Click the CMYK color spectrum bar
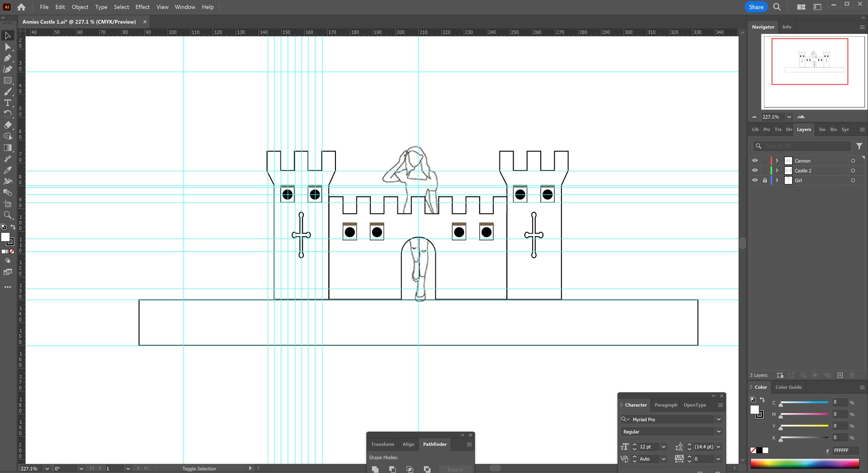 (x=804, y=464)
